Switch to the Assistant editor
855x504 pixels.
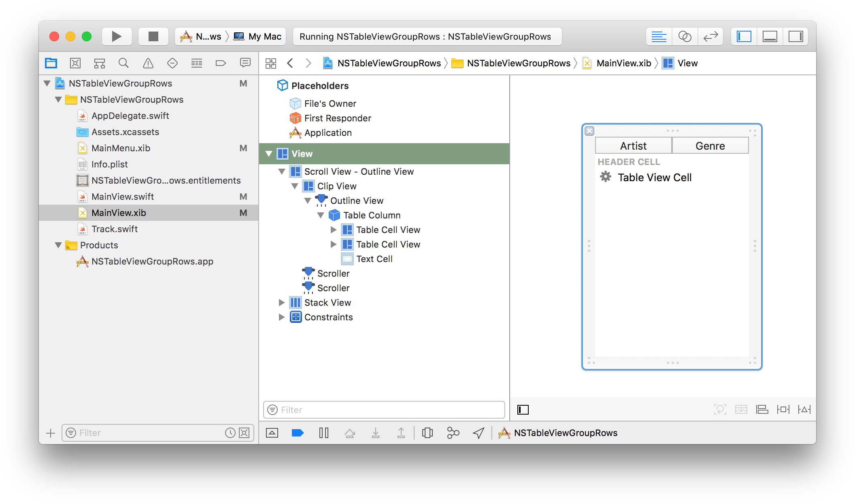click(684, 36)
